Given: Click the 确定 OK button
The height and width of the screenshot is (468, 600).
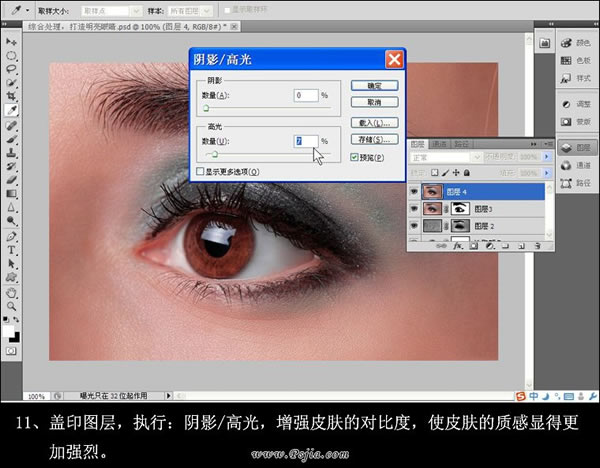Looking at the screenshot, I should (375, 86).
